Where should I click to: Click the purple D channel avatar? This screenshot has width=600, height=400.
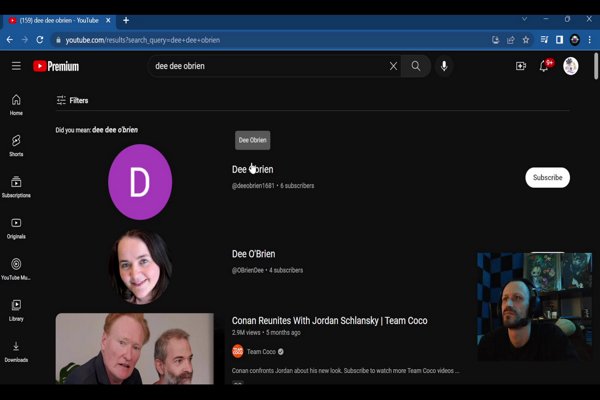pyautogui.click(x=140, y=182)
